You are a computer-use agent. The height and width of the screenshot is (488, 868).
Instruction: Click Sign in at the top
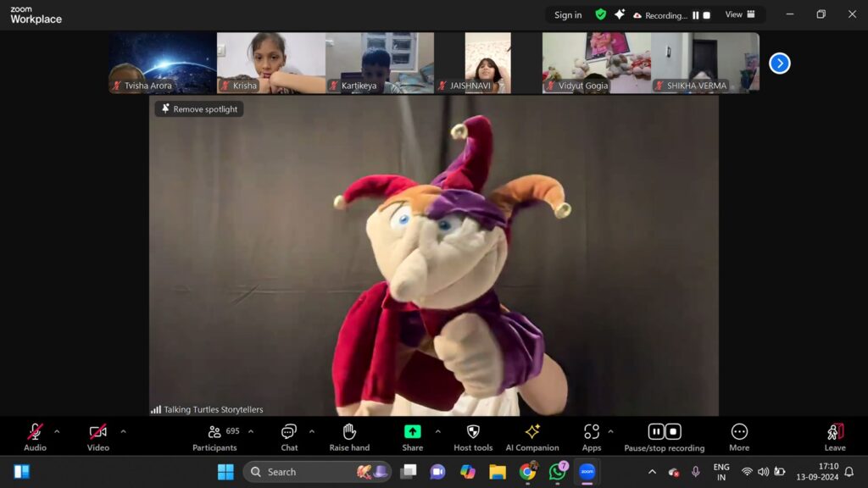[x=568, y=15]
